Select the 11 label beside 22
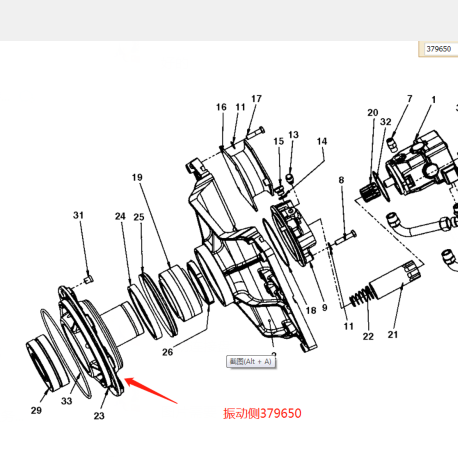This screenshot has width=458, height=457. [349, 326]
